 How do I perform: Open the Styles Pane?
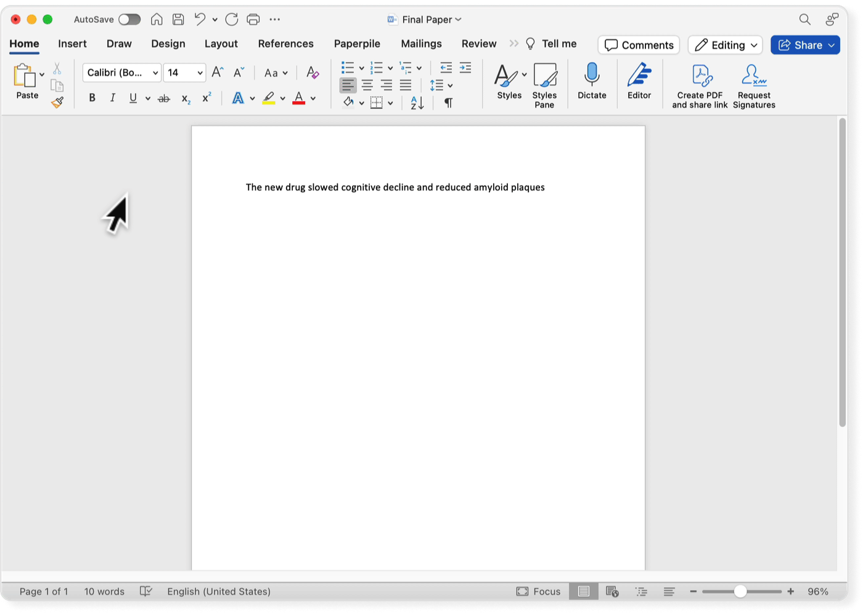tap(544, 83)
